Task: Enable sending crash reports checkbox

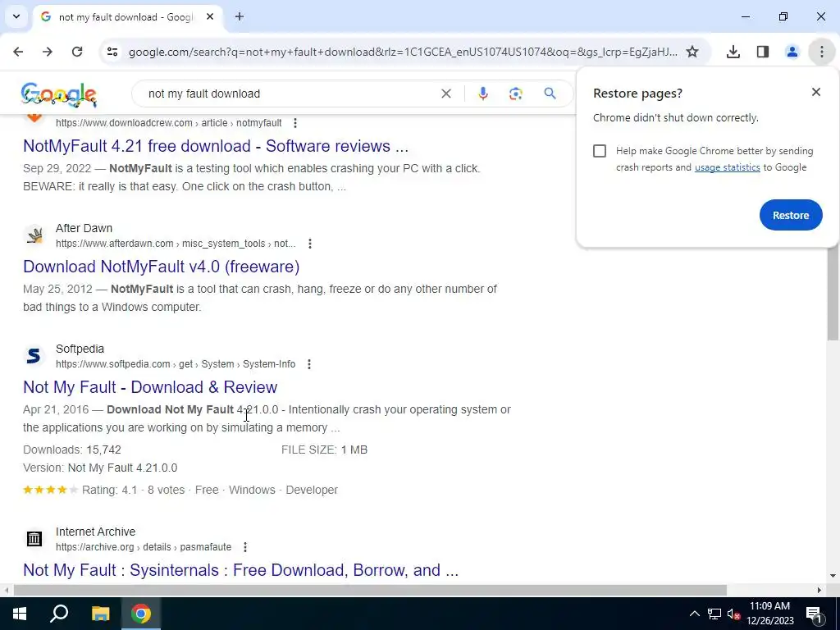Action: (600, 151)
